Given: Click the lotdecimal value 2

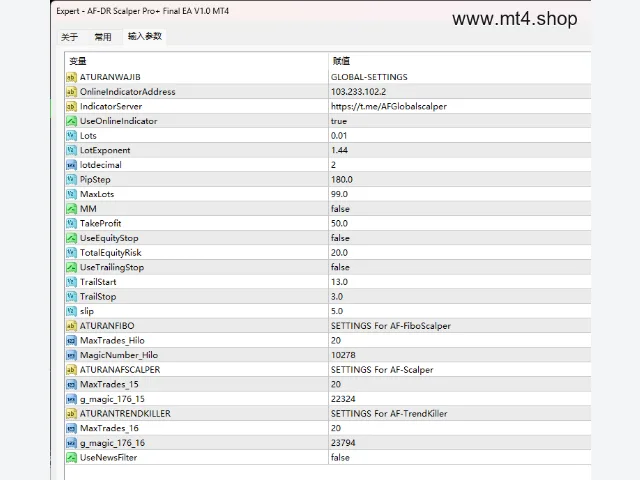Looking at the screenshot, I should click(x=333, y=165).
